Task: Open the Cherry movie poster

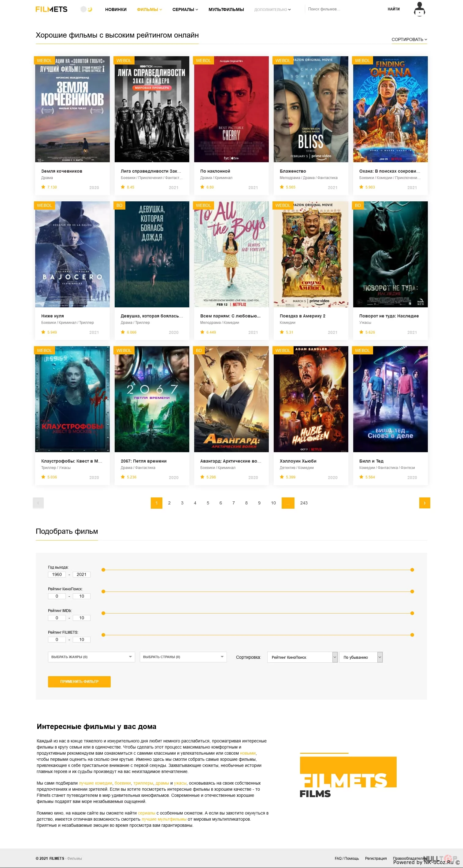Action: tap(231, 109)
